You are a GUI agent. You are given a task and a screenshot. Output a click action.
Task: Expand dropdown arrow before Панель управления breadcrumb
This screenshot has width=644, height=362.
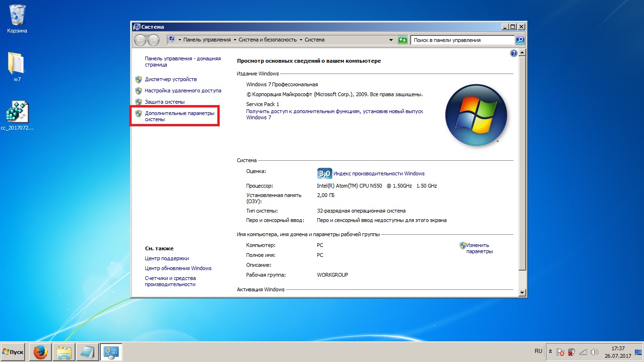tap(180, 40)
